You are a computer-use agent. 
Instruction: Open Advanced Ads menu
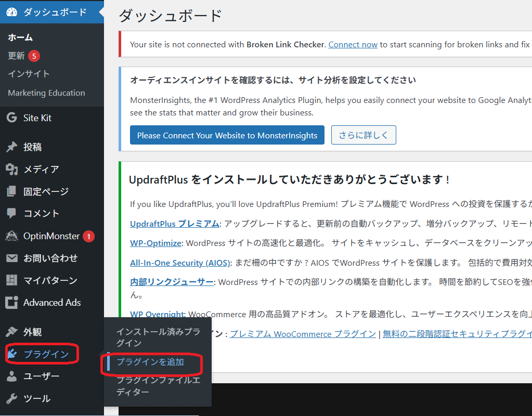coord(52,302)
